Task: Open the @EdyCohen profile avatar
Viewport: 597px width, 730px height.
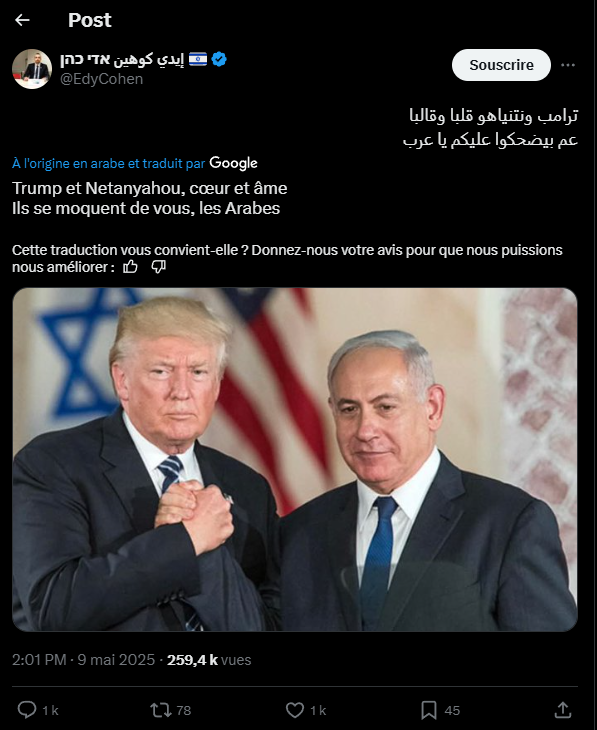Action: (32, 69)
